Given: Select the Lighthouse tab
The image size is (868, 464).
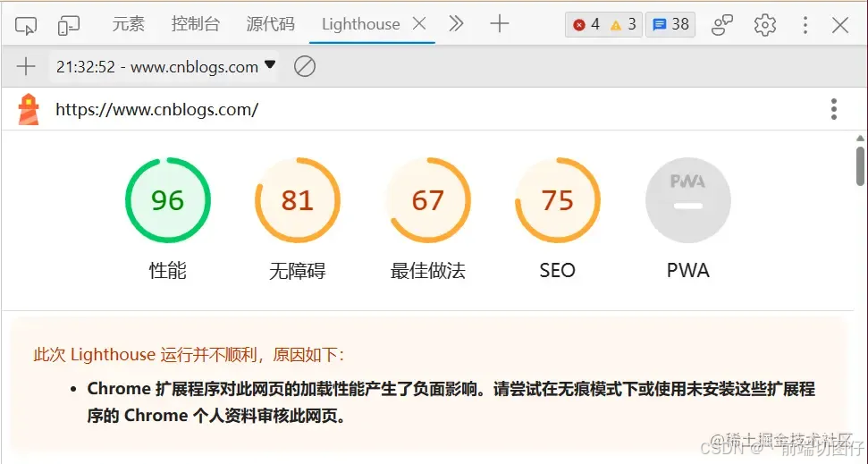Looking at the screenshot, I should pos(360,24).
